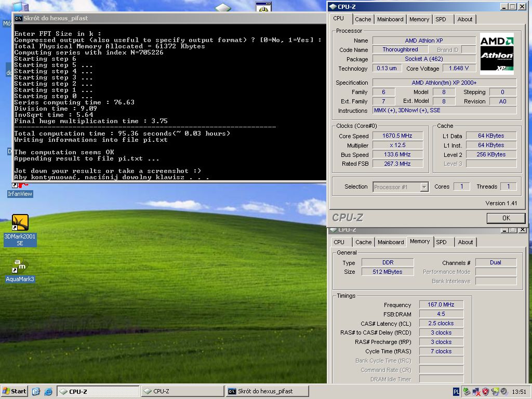
Task: Click the 'Socket A (462)' Package value
Action: coord(424,59)
